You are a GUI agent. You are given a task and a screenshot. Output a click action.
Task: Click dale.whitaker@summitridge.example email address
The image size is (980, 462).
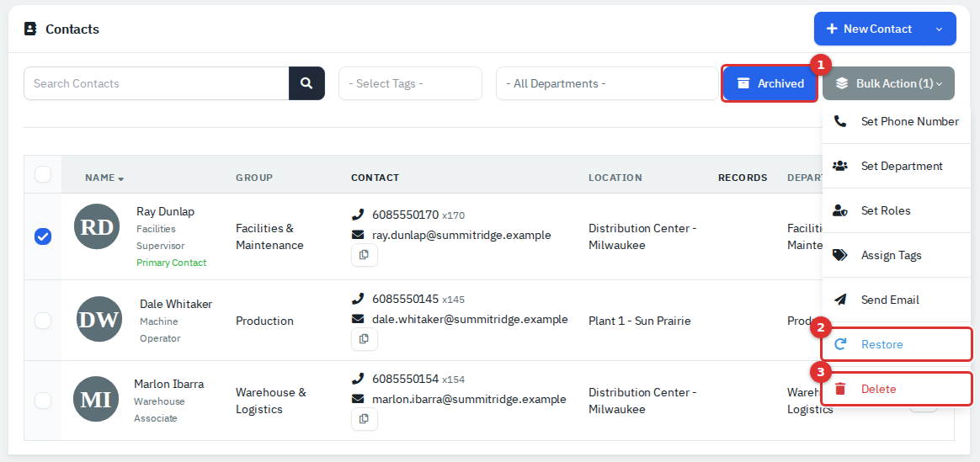(x=470, y=319)
